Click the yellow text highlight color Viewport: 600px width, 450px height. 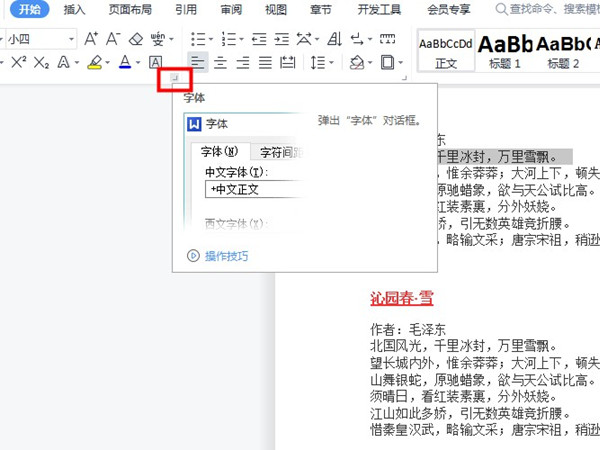pos(94,63)
